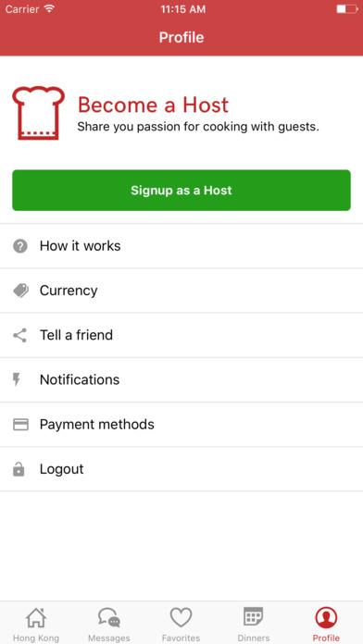
Task: Open Notifications settings
Action: [181, 379]
